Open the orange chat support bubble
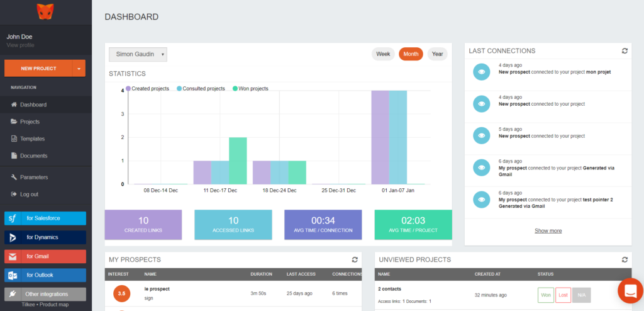Image resolution: width=644 pixels, height=311 pixels. 630,290
